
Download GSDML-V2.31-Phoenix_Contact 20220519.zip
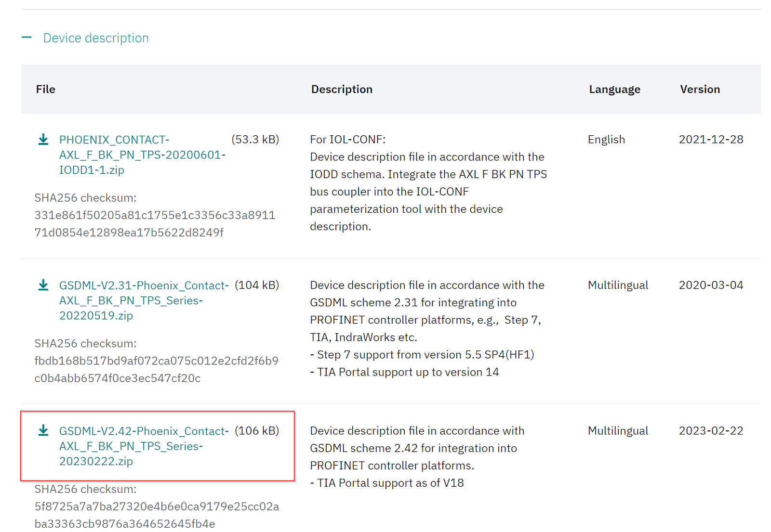pyautogui.click(x=144, y=300)
